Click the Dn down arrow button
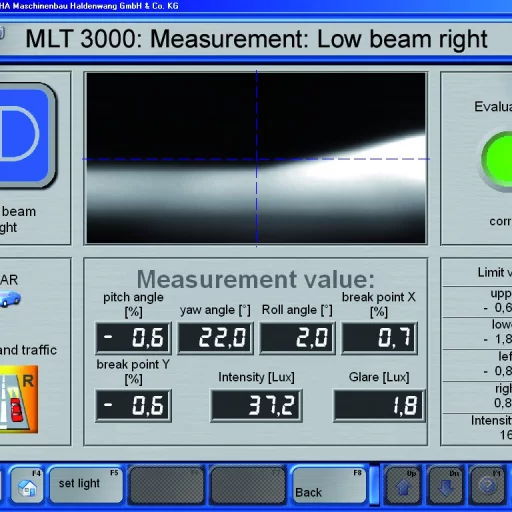This screenshot has width=512, height=512. (x=446, y=485)
